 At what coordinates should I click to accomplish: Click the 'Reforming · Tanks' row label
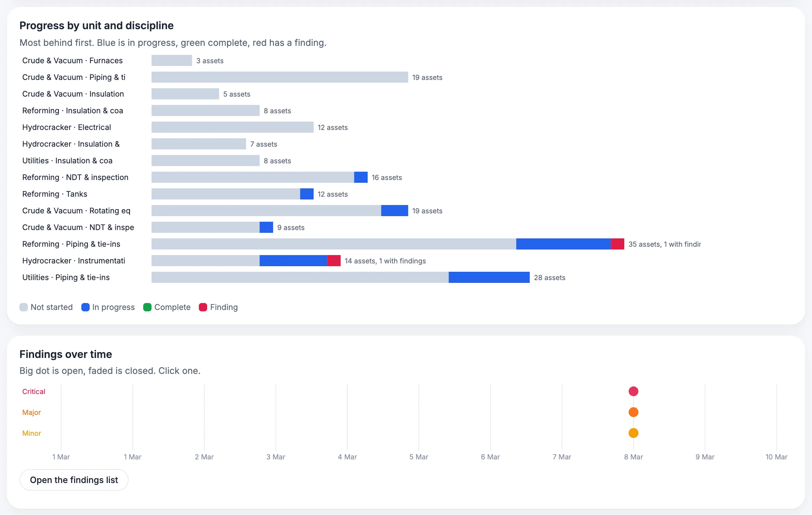coord(55,194)
